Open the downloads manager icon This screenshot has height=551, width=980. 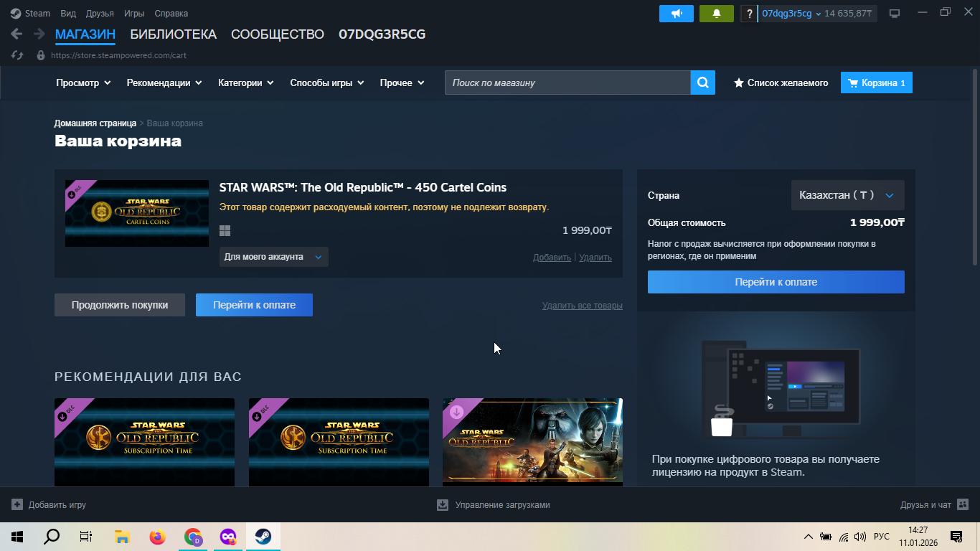(443, 504)
